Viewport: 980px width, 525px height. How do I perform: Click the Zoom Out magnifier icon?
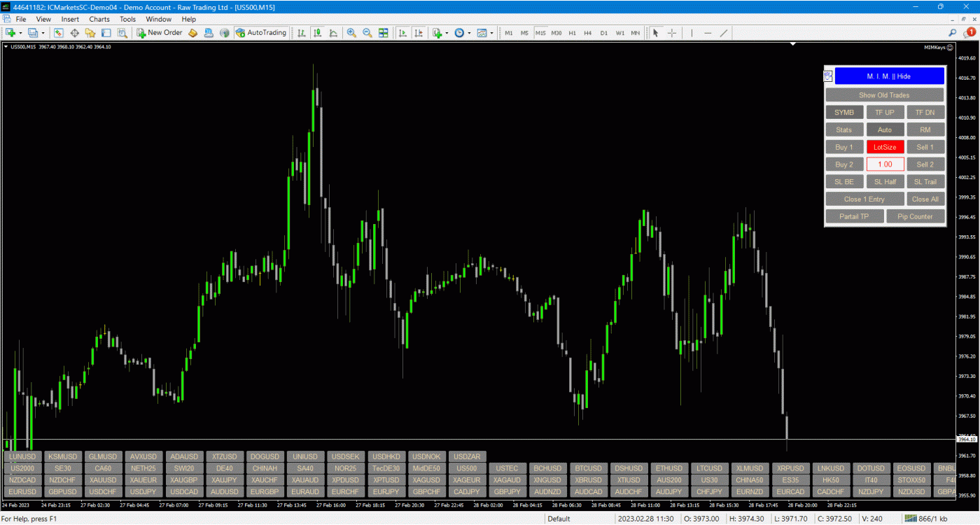(367, 33)
